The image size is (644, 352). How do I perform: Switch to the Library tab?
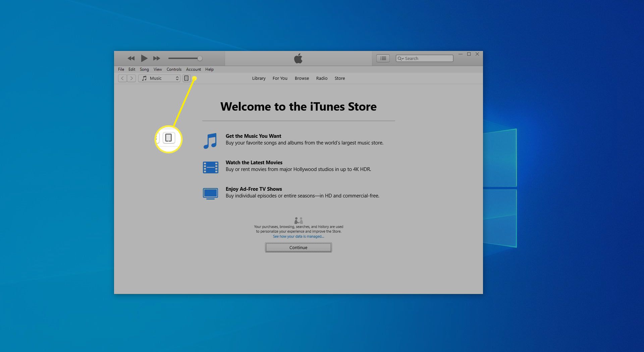(x=259, y=78)
